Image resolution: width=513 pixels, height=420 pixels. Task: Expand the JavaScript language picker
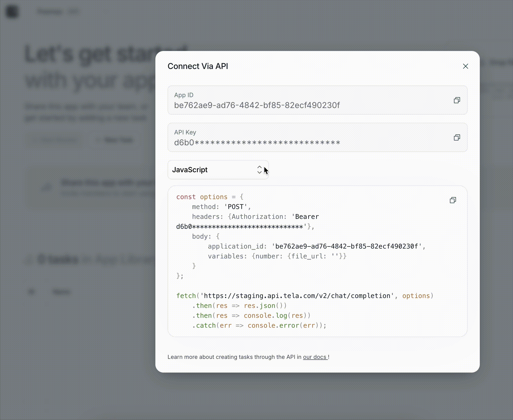218,170
